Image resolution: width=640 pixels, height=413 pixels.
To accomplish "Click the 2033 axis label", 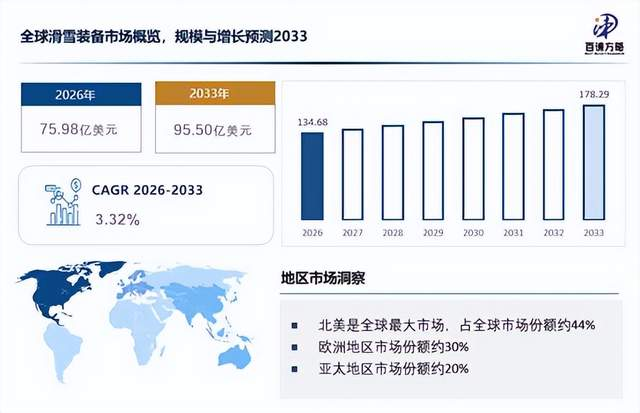I will tap(593, 233).
